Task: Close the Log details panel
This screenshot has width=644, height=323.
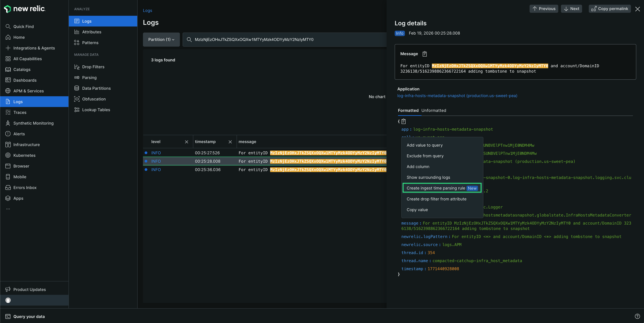Action: pyautogui.click(x=637, y=9)
